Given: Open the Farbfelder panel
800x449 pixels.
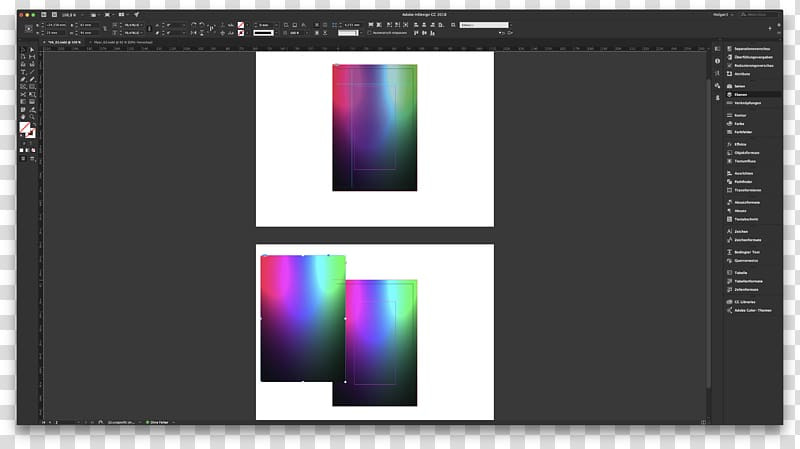Looking at the screenshot, I should [743, 132].
